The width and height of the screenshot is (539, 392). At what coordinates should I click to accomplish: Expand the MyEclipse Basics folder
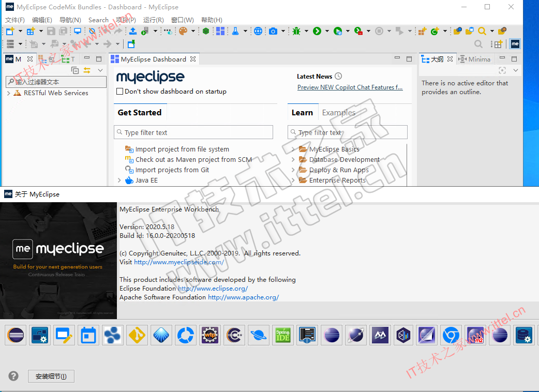point(293,149)
